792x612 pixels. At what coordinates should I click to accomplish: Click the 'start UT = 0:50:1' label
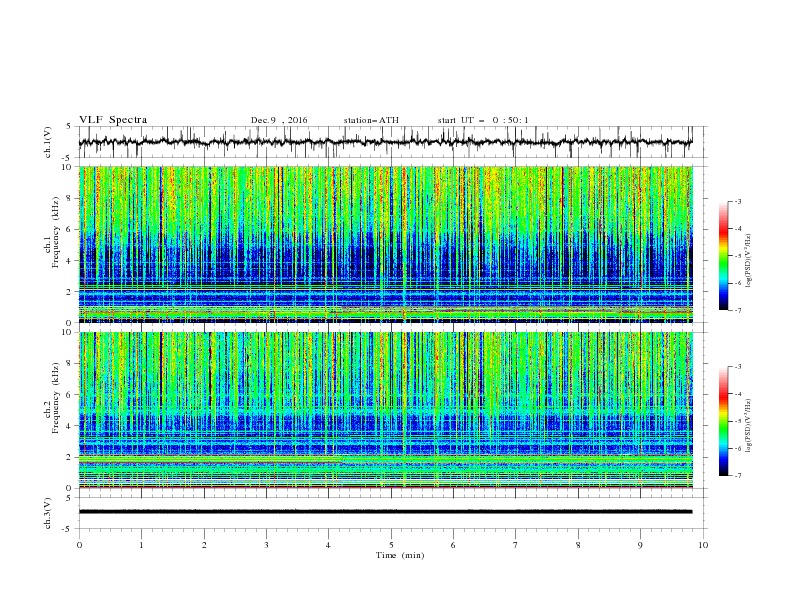pos(483,120)
